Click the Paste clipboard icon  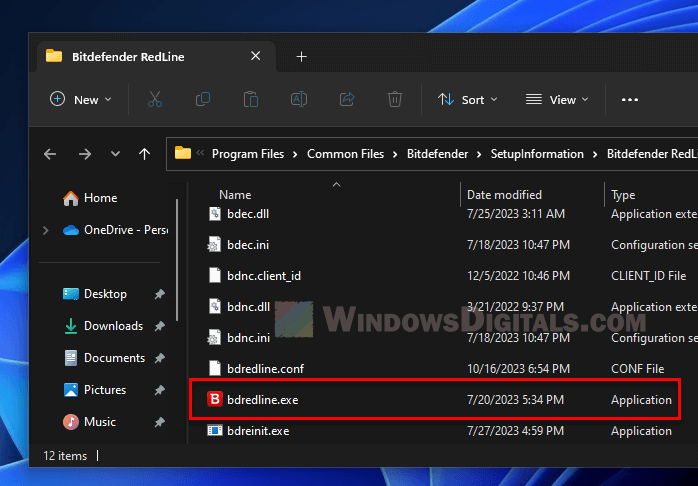(x=251, y=99)
